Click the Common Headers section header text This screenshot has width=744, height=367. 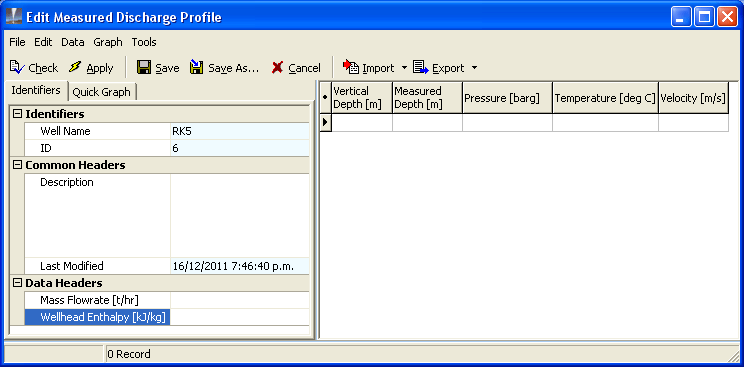click(75, 165)
